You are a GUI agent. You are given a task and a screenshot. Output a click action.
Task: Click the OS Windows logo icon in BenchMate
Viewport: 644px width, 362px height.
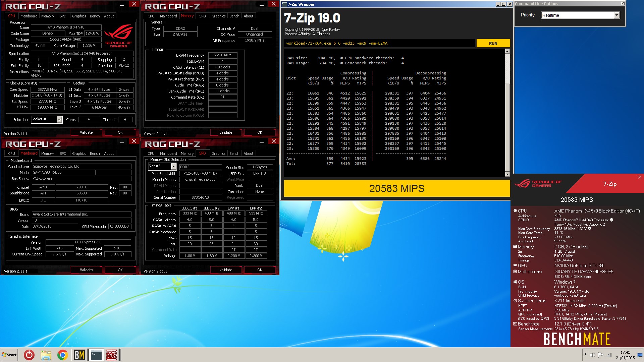click(515, 282)
